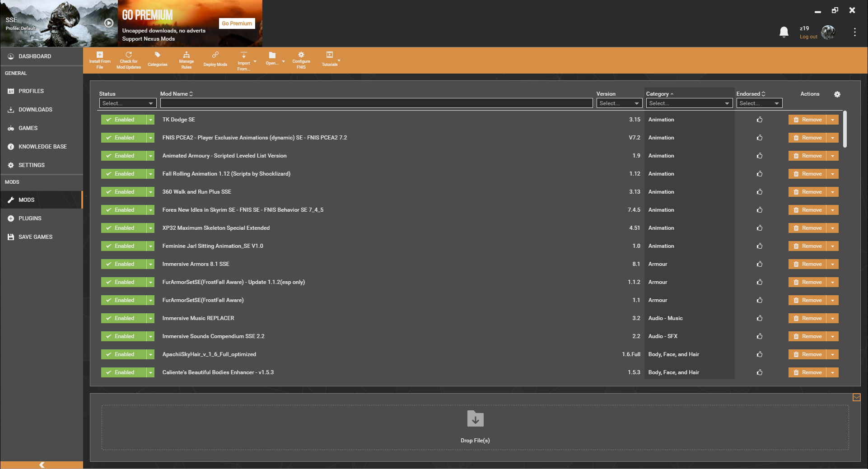The height and width of the screenshot is (469, 868).
Task: Go to Dashboard
Action: point(42,56)
